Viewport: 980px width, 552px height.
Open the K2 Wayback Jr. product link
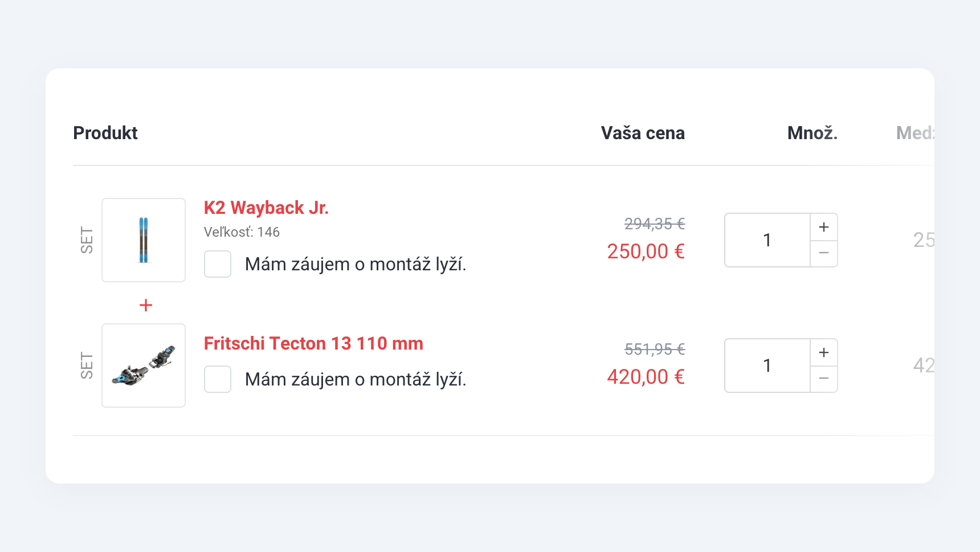coord(266,208)
